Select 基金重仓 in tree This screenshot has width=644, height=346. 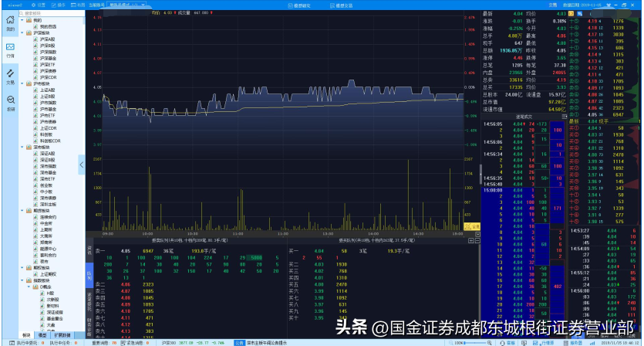[54, 318]
